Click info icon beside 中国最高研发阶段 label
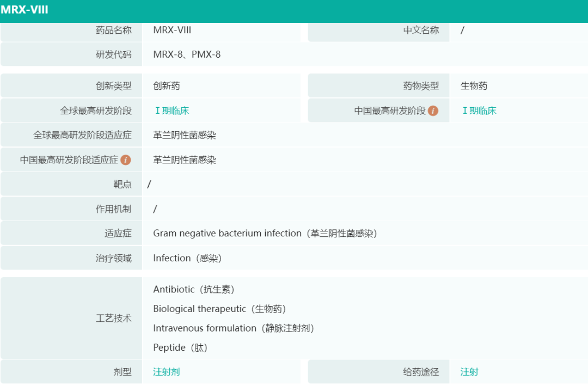Viewport: 588px width, 385px height. [433, 111]
